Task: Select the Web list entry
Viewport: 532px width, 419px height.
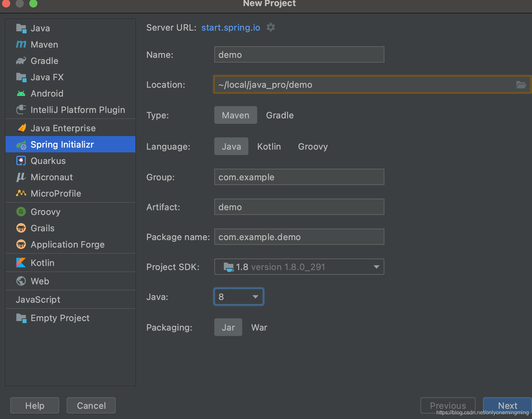Action: [70, 281]
